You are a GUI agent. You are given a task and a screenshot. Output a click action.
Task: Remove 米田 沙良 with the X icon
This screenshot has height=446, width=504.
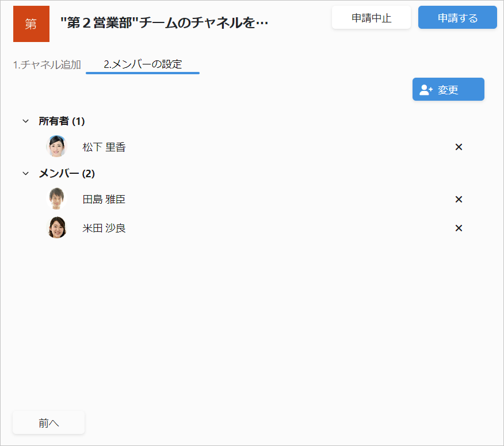point(459,228)
